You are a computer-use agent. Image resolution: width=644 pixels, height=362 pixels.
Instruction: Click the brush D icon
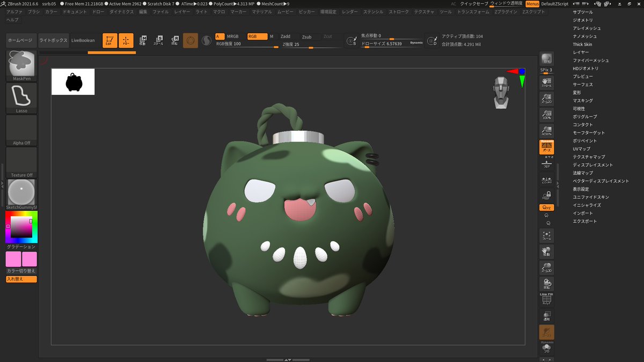(x=432, y=40)
